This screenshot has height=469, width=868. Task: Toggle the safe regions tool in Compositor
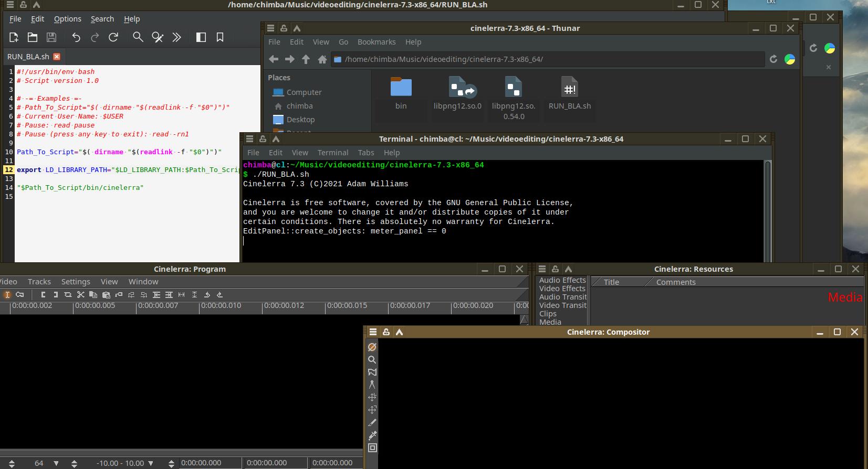tap(372, 448)
